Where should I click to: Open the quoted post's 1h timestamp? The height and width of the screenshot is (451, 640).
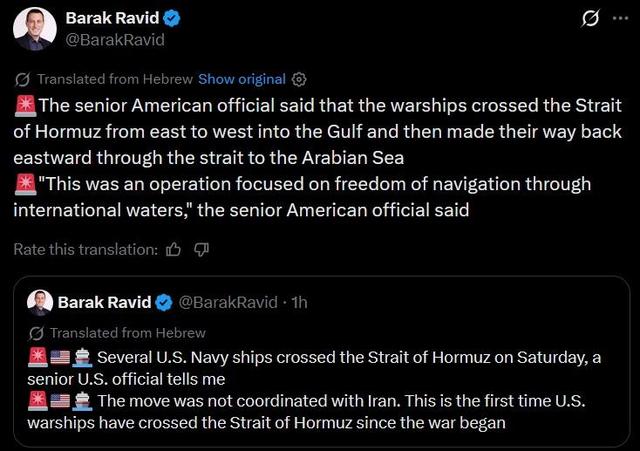click(299, 302)
